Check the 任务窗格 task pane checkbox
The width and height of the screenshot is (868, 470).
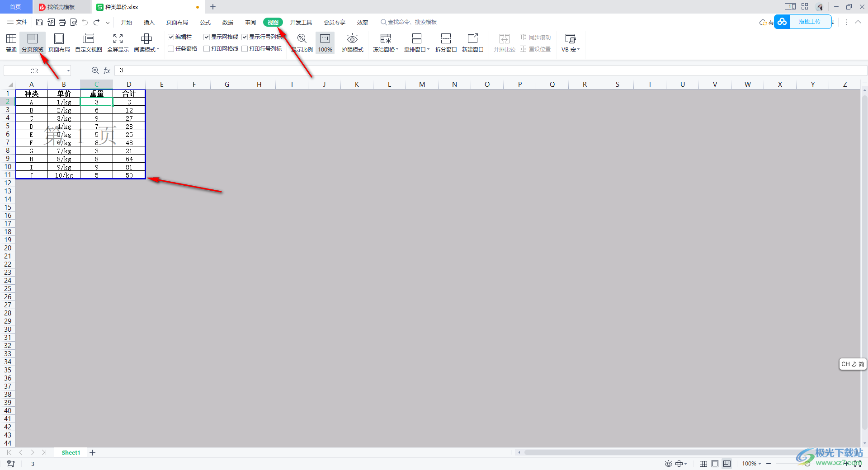tap(171, 49)
